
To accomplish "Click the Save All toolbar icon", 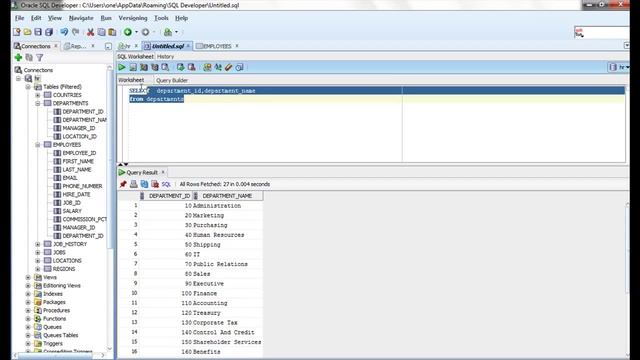I will 49,32.
